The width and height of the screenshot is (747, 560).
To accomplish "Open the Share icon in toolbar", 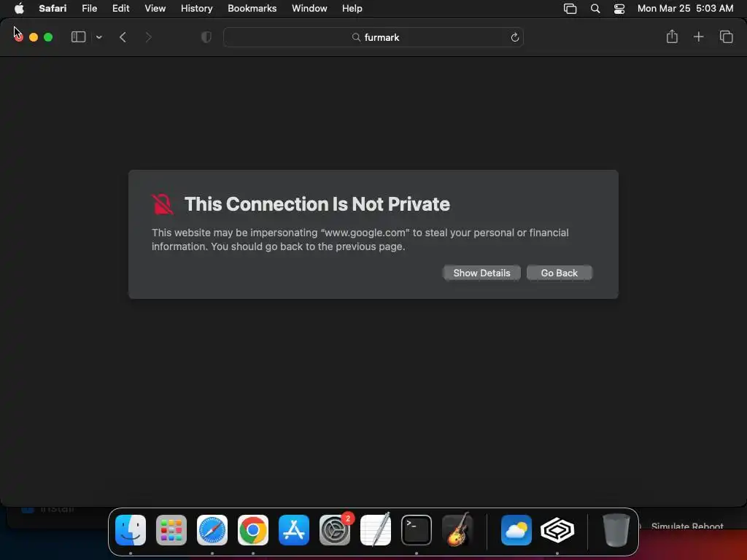I will click(672, 36).
